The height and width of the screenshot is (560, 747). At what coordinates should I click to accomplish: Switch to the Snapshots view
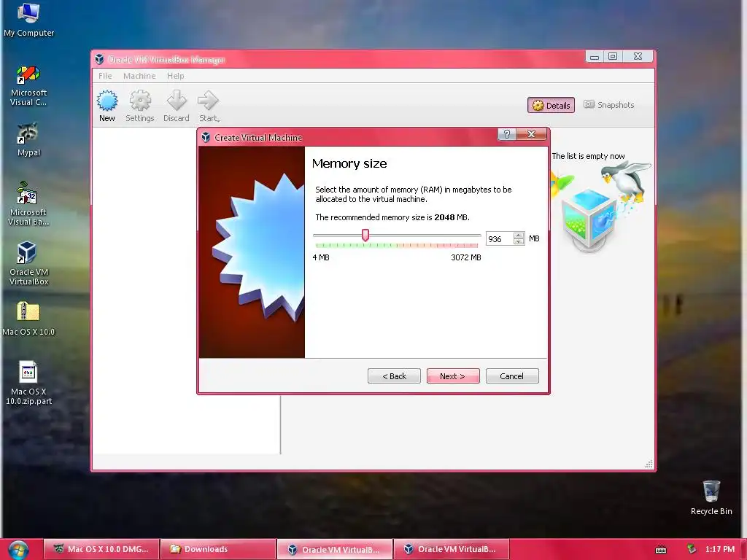click(x=609, y=105)
